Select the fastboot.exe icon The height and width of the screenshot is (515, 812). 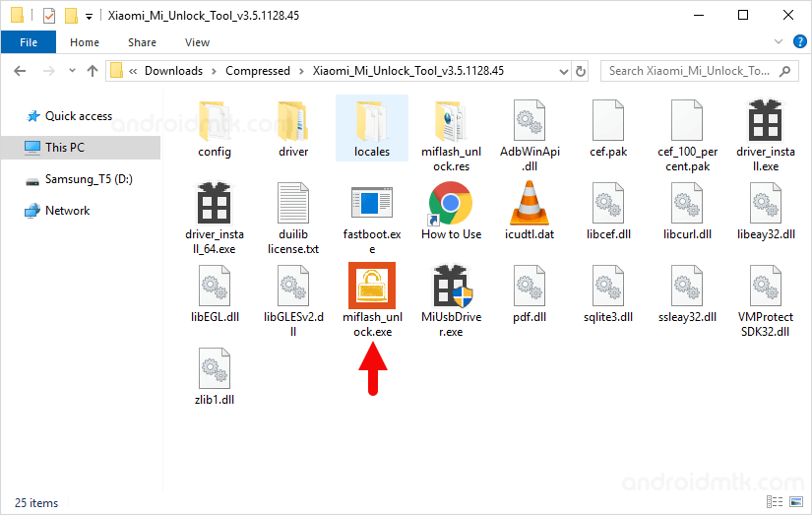[x=372, y=203]
